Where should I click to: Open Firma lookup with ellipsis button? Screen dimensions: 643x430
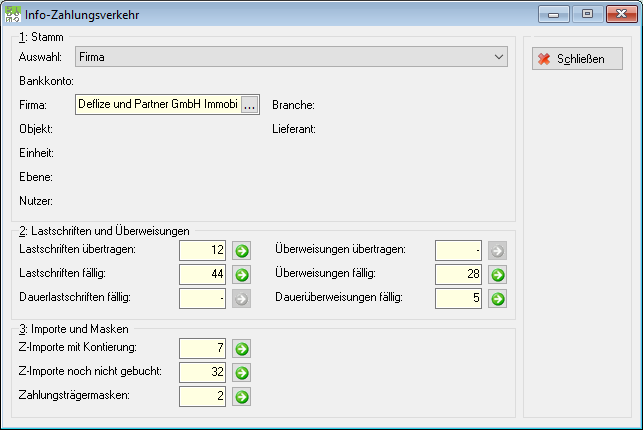tap(249, 105)
